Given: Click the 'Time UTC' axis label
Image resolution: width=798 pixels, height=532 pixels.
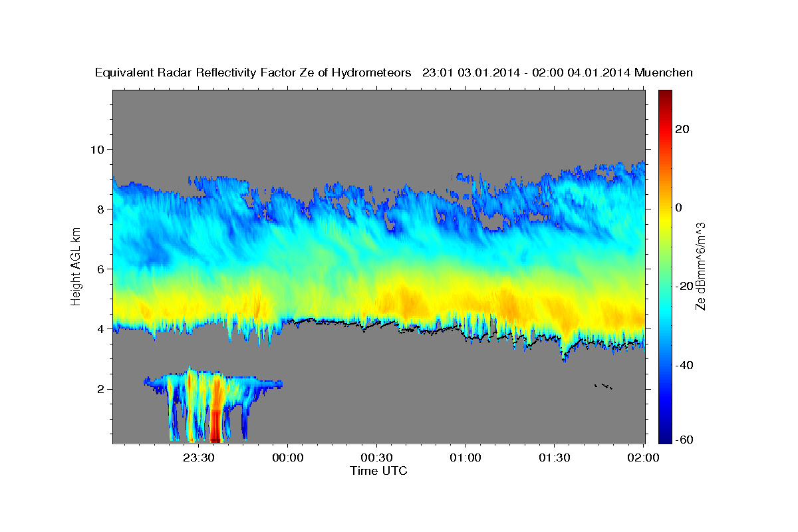Looking at the screenshot, I should tap(378, 471).
